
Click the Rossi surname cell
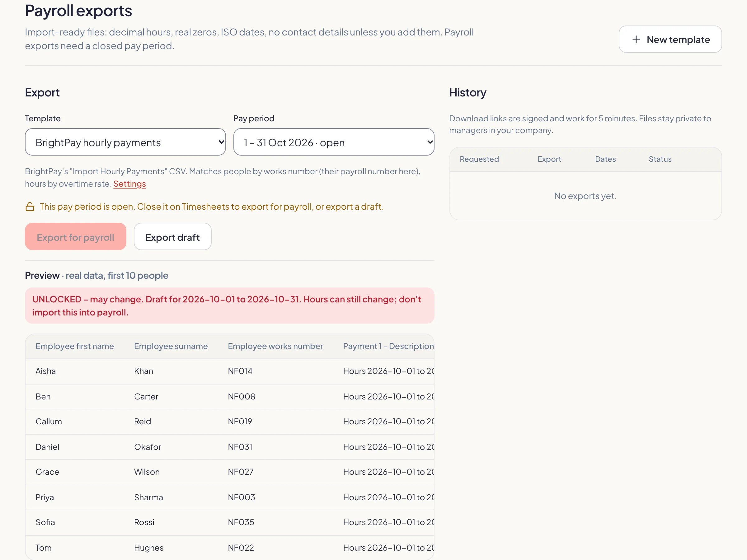(x=144, y=522)
